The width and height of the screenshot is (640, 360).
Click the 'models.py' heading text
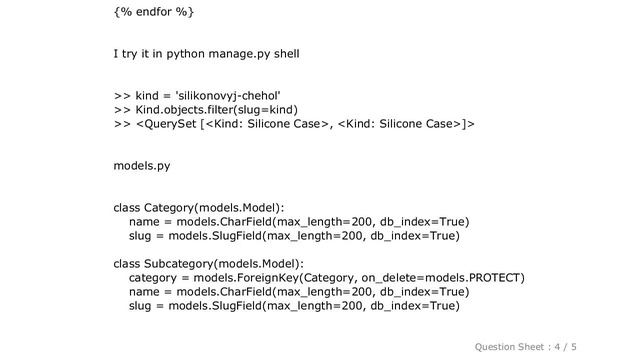click(142, 166)
